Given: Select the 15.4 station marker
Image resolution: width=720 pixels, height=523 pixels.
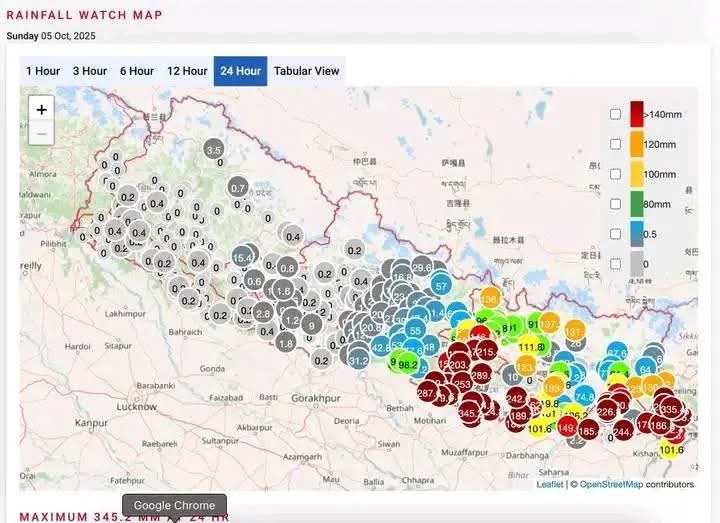Looking at the screenshot, I should [x=242, y=258].
